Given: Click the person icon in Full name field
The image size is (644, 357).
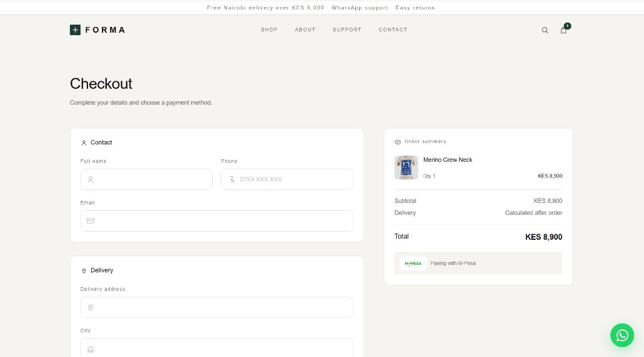Looking at the screenshot, I should tap(91, 179).
